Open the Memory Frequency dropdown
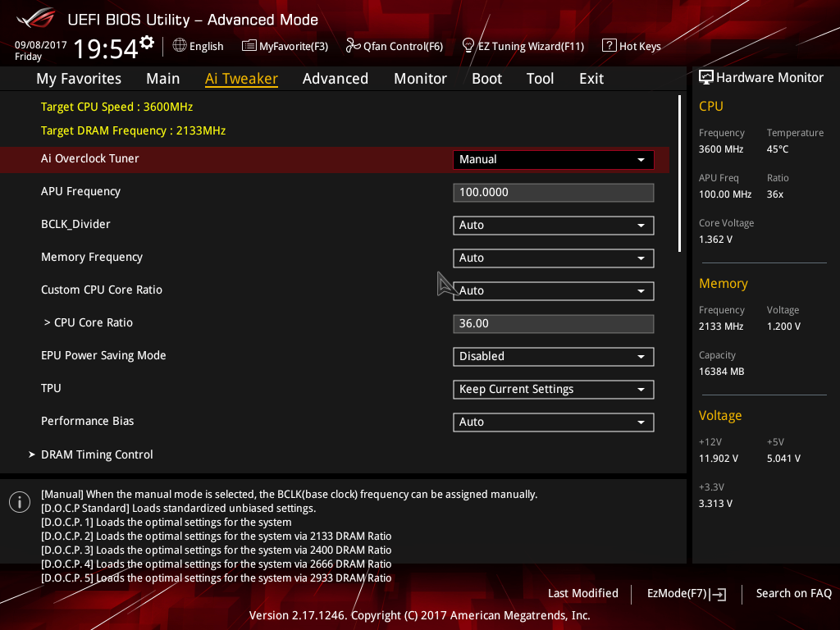 click(554, 258)
